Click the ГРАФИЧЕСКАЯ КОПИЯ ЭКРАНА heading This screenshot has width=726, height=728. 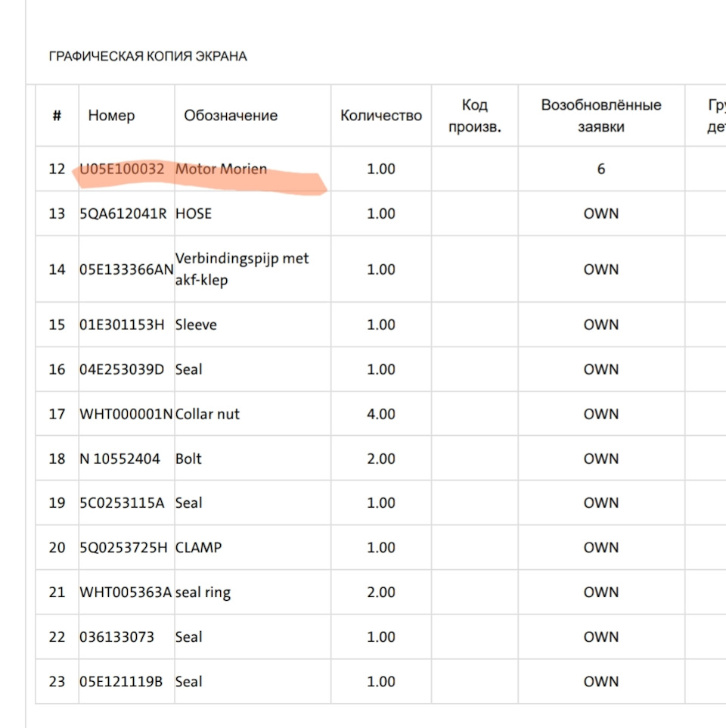click(147, 57)
